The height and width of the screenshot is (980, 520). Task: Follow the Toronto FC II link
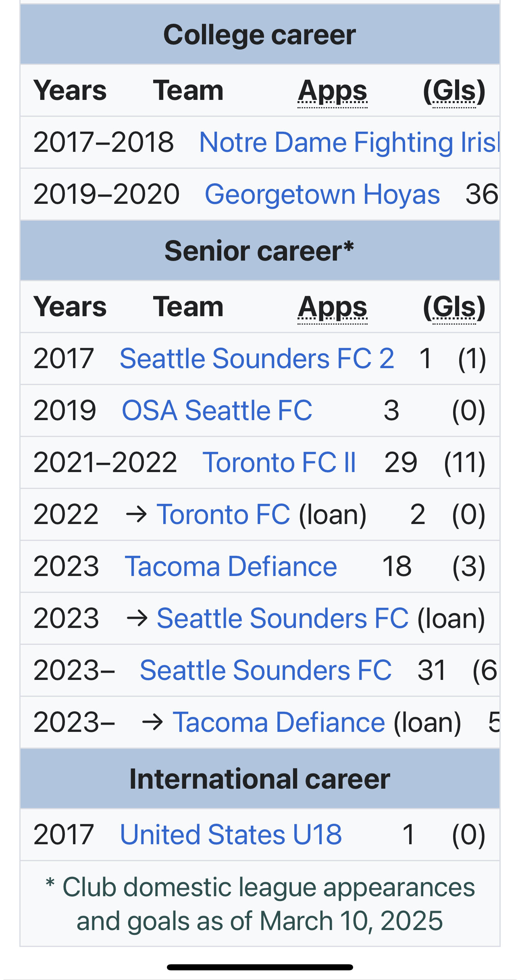coord(279,462)
